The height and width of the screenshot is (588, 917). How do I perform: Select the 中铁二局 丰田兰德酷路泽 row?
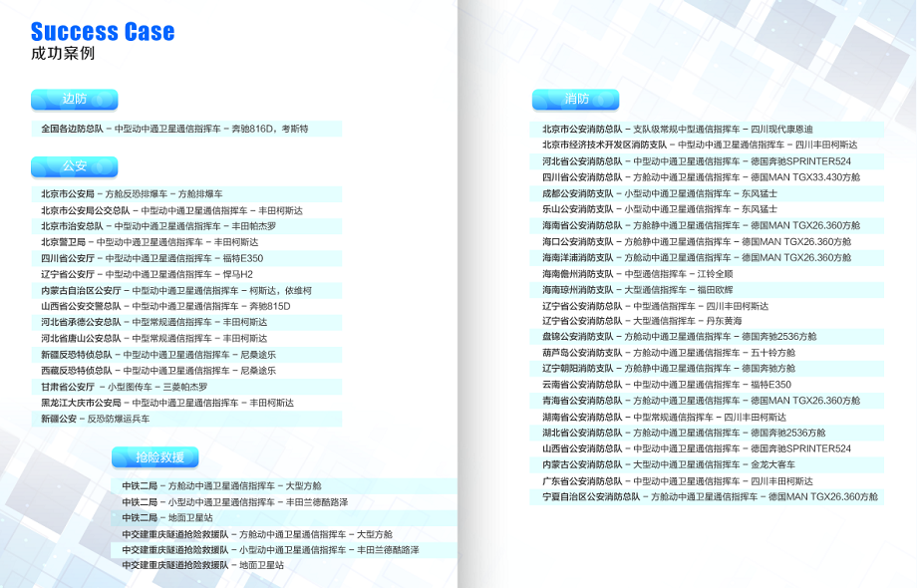pyautogui.click(x=284, y=502)
